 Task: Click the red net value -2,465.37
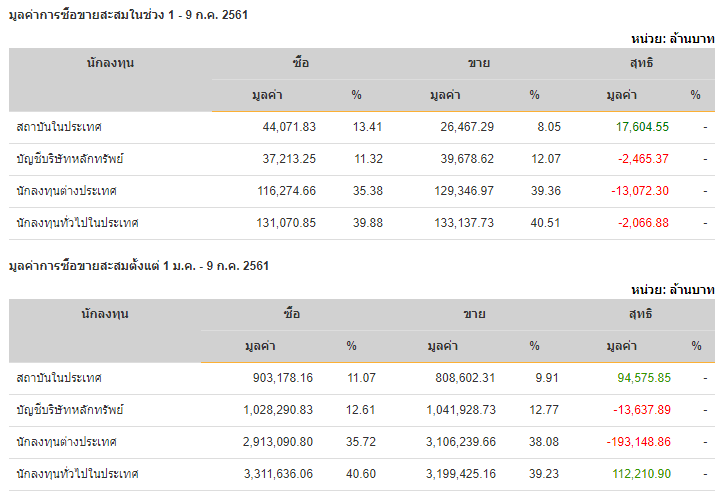[x=643, y=159]
